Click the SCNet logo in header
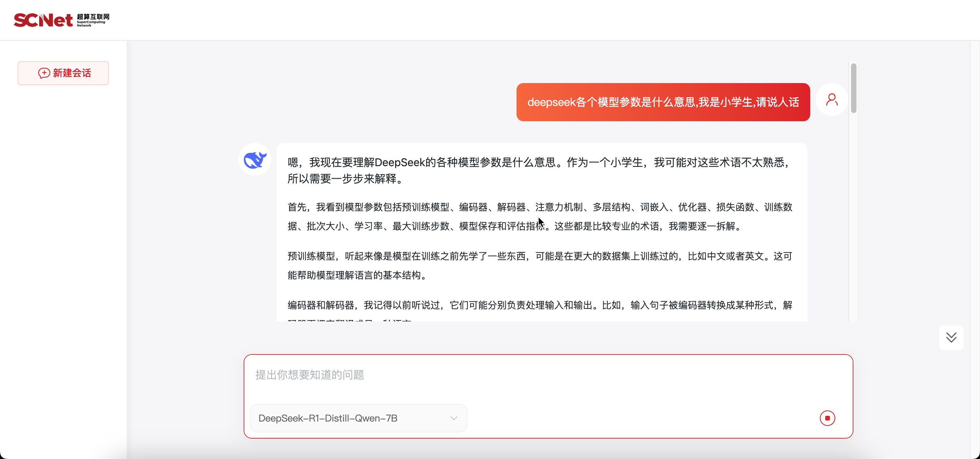980x459 pixels. [43, 20]
